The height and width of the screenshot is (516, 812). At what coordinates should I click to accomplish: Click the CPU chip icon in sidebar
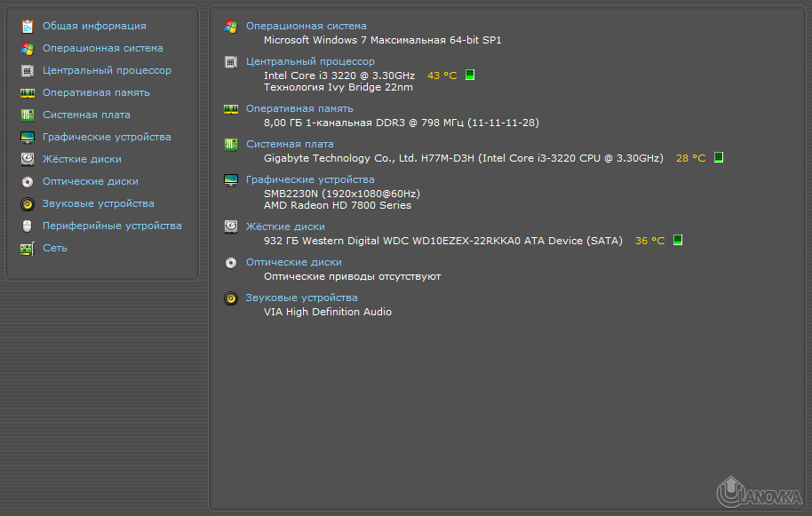click(x=28, y=70)
